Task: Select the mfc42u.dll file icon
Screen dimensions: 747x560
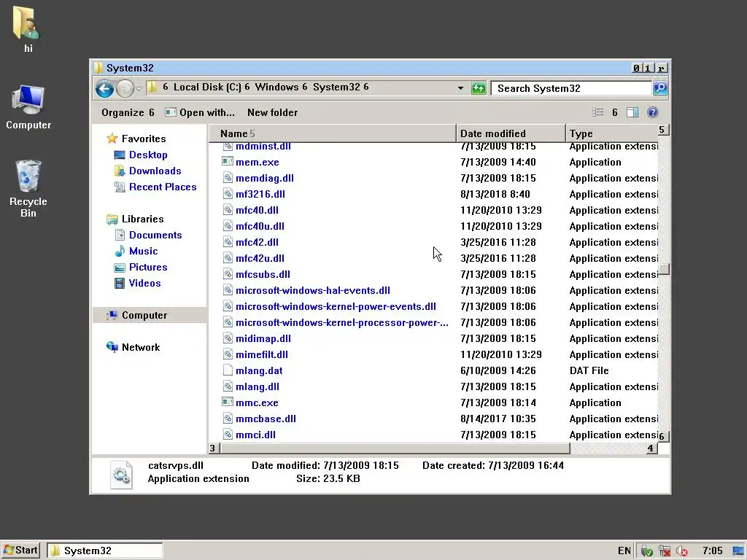Action: (x=228, y=258)
